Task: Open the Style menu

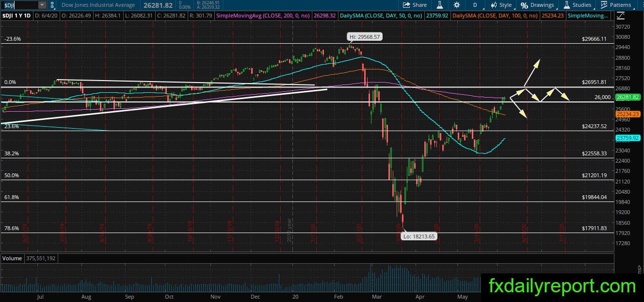Action: coord(501,5)
